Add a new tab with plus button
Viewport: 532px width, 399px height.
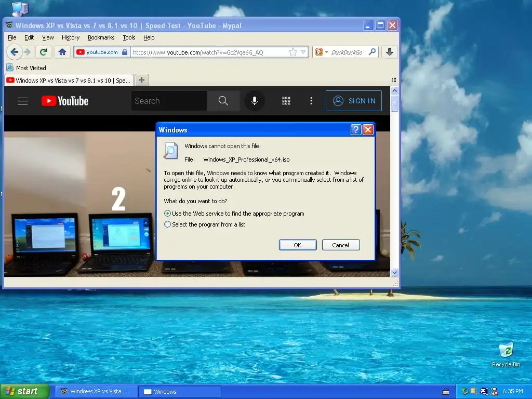pyautogui.click(x=142, y=80)
